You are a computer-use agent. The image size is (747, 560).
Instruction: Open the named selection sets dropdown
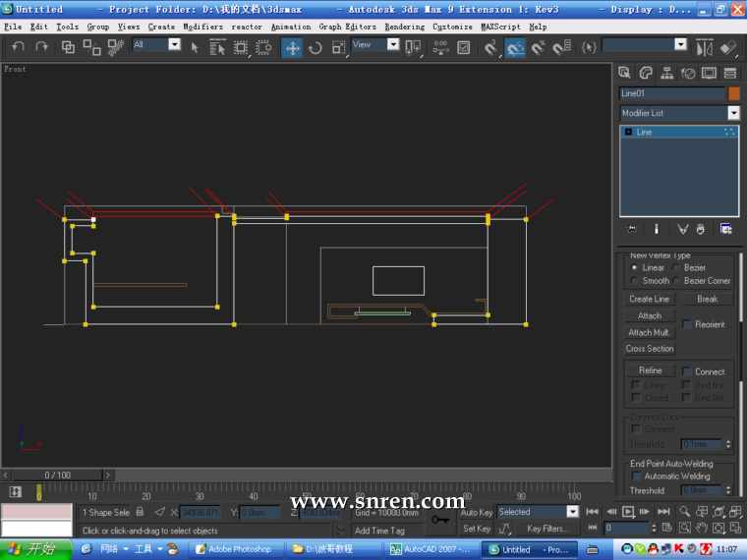point(681,45)
